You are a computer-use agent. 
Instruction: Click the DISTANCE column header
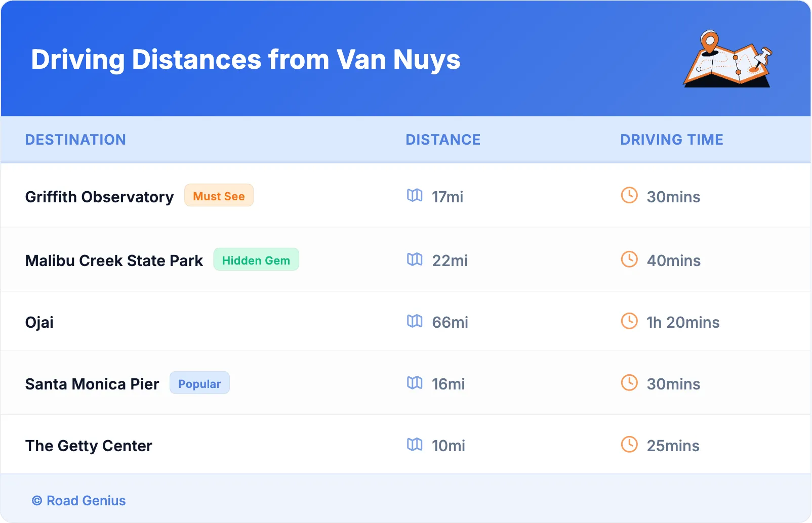pos(443,140)
